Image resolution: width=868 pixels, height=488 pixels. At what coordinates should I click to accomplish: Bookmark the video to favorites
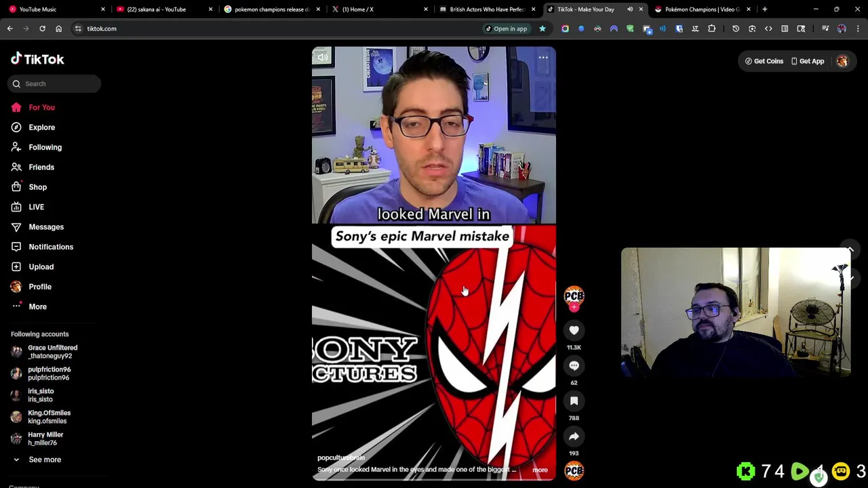coord(574,401)
